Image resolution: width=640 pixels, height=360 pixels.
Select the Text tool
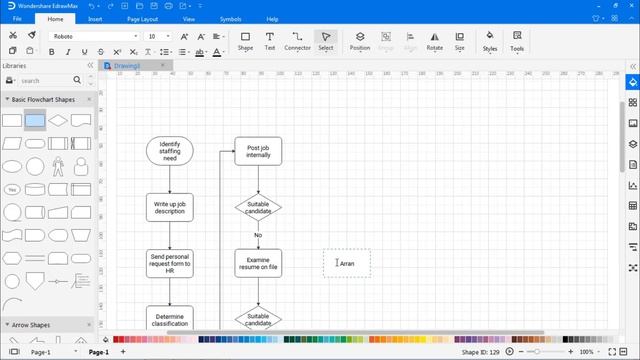pos(269,41)
